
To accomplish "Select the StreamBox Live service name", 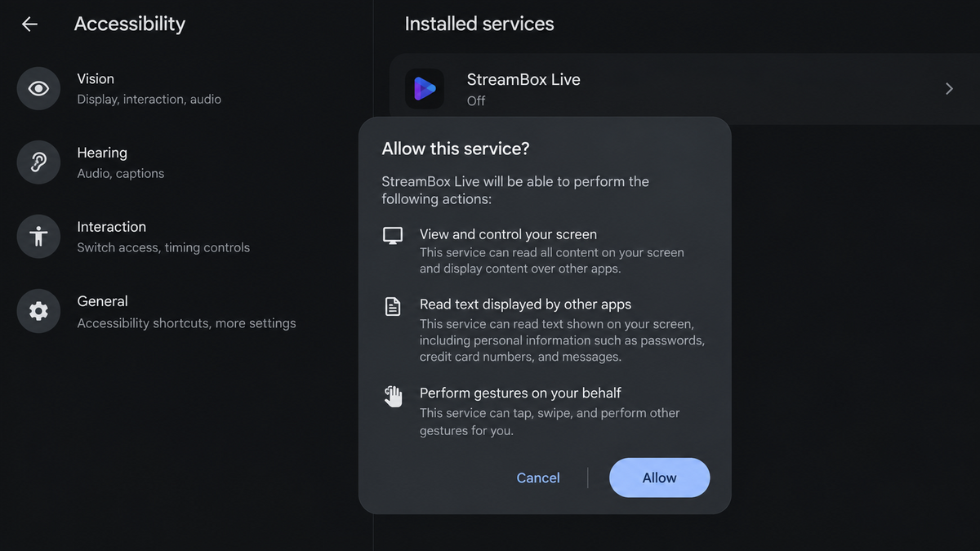I will click(523, 79).
